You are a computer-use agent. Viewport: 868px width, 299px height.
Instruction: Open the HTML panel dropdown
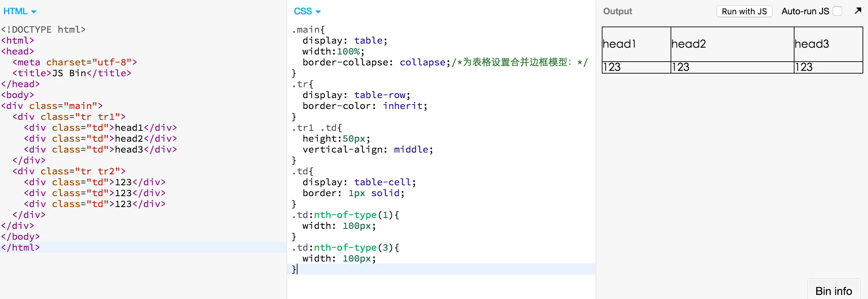pos(20,11)
